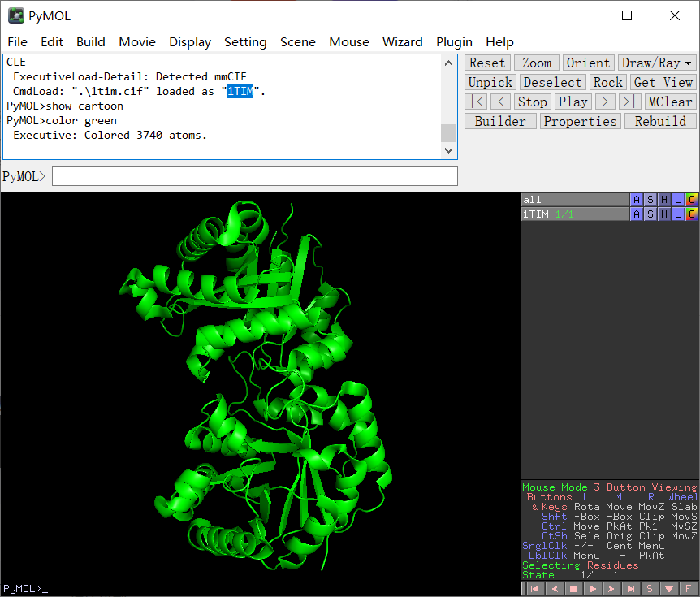Click the Play movie button

pyautogui.click(x=573, y=102)
